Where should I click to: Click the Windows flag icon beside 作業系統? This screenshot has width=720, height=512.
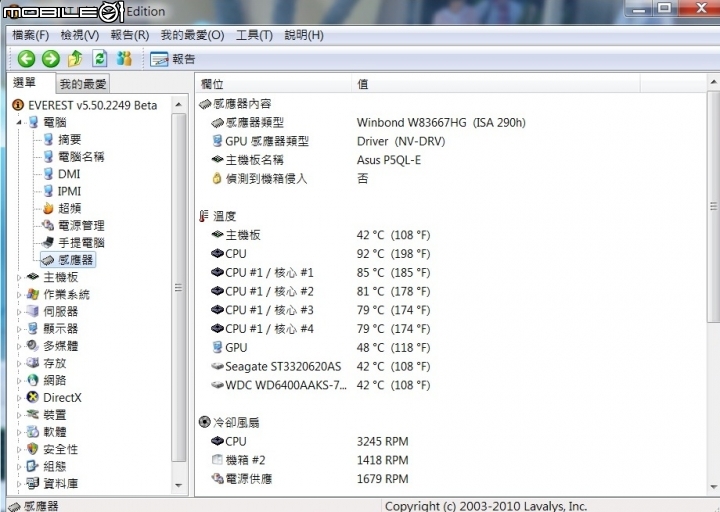tap(33, 294)
